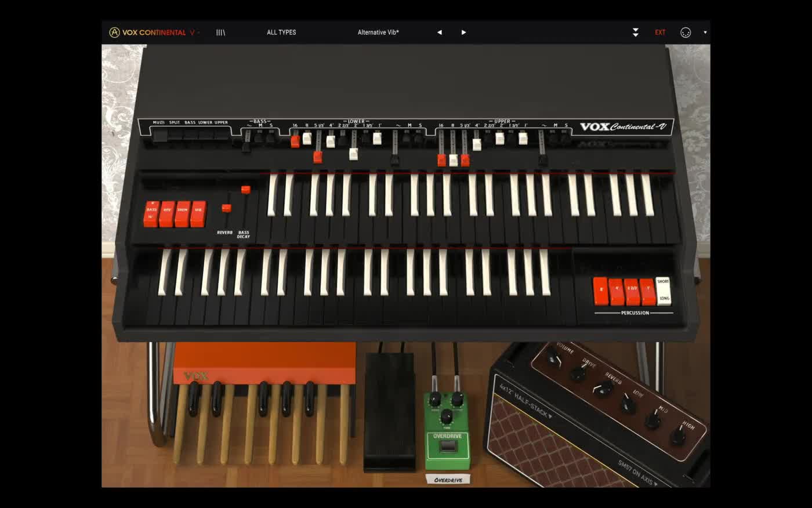
Task: Click the overdrive pedal top-left knob
Action: pyautogui.click(x=434, y=398)
